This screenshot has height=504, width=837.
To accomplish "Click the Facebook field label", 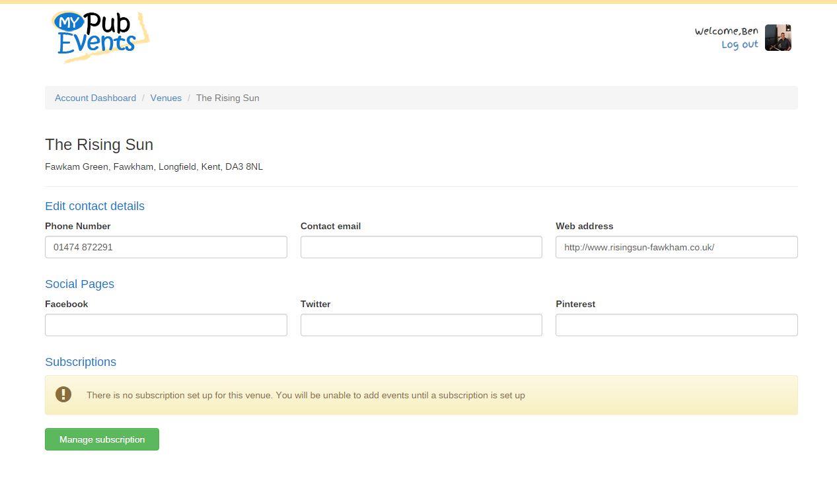I will tap(66, 304).
